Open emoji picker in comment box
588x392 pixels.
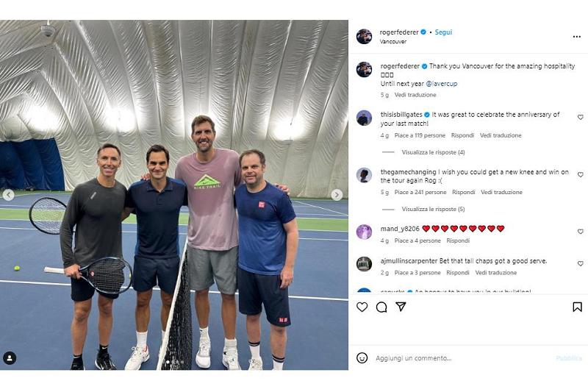coord(362,358)
